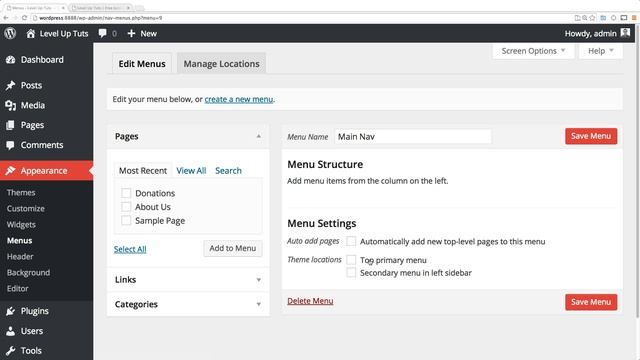The image size is (640, 360).
Task: Switch to the Manage Locations tab
Action: 221,64
